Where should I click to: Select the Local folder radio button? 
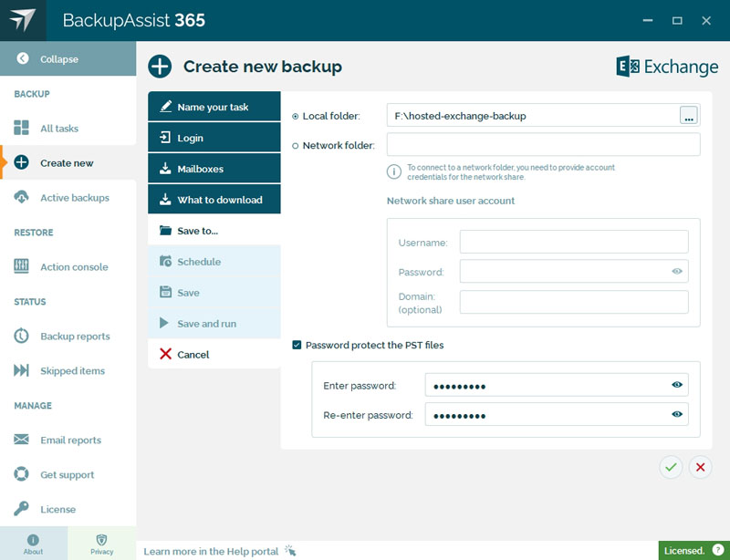pos(295,117)
